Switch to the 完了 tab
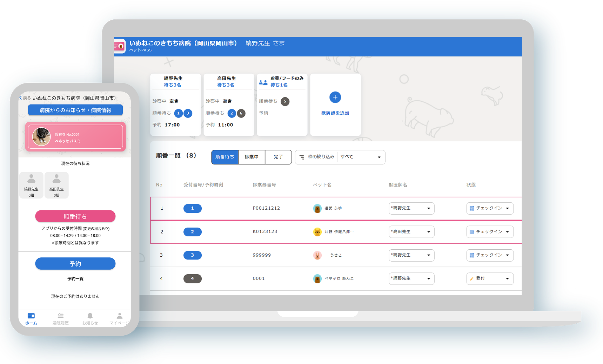Image resolution: width=603 pixels, height=364 pixels. click(x=278, y=157)
